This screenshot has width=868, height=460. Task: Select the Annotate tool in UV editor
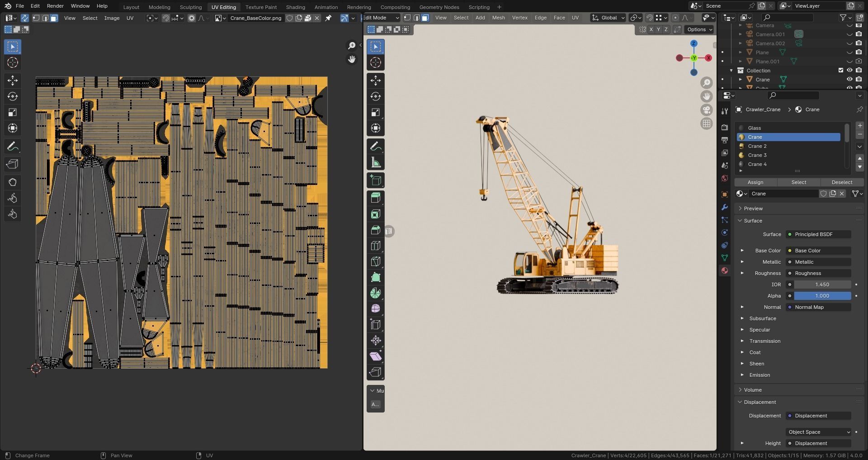click(13, 147)
